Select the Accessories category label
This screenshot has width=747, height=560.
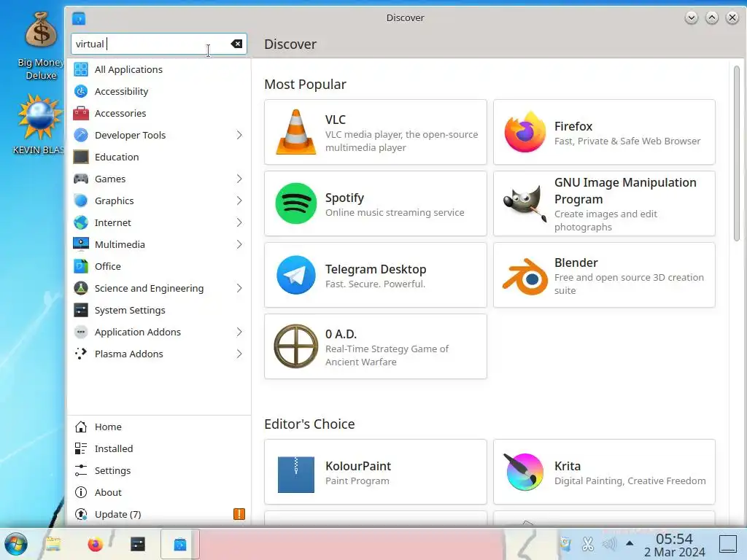[120, 113]
